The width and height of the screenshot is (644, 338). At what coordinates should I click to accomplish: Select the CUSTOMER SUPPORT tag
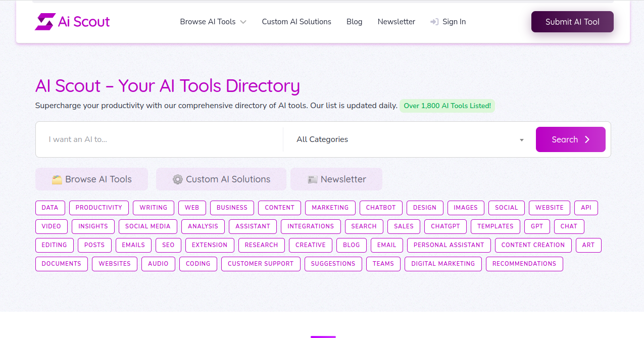(261, 264)
